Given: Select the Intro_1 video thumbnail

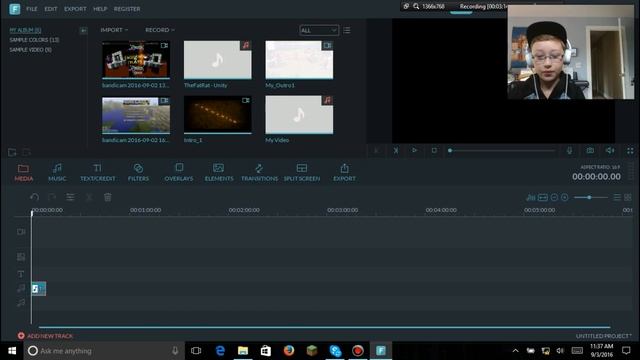Looking at the screenshot, I should pyautogui.click(x=218, y=115).
